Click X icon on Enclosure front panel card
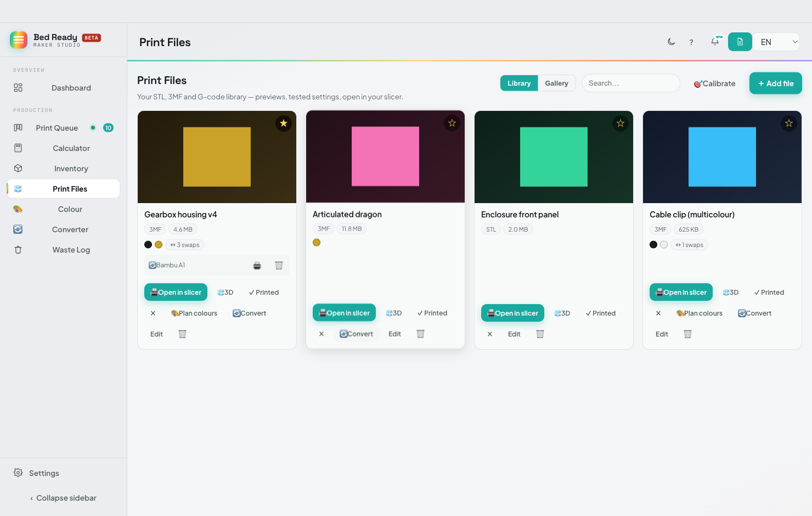This screenshot has width=812, height=516. (x=490, y=334)
